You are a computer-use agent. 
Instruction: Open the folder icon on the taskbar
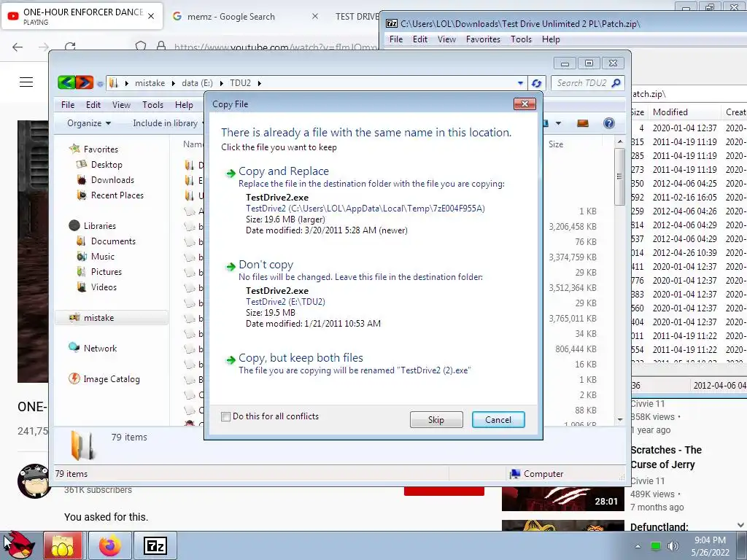pos(63,545)
